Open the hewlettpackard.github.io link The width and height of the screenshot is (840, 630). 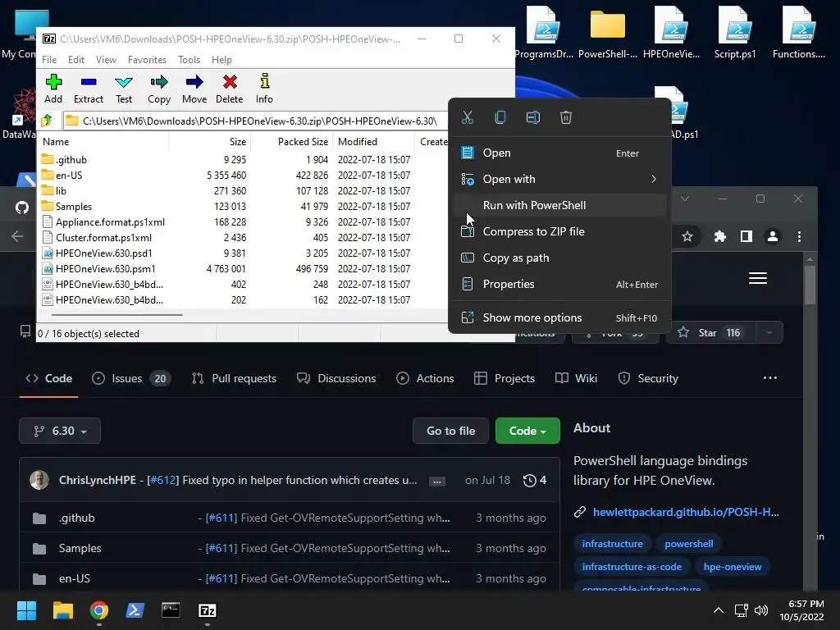pyautogui.click(x=686, y=512)
